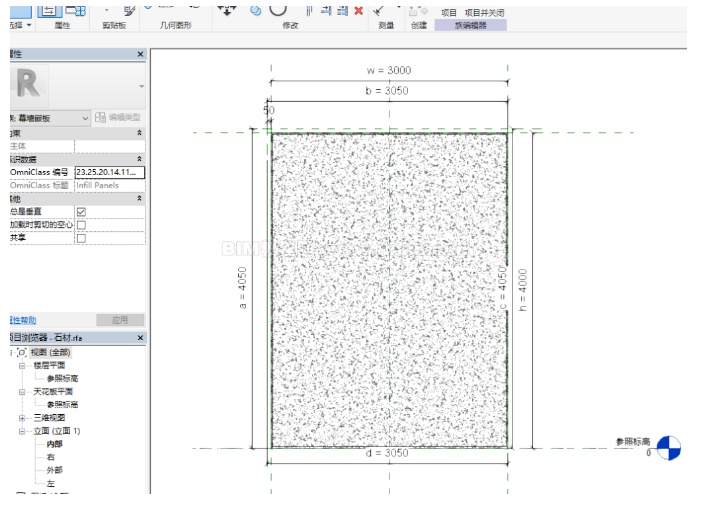Select the b = 3050 dimension label
Image resolution: width=702 pixels, height=505 pixels.
pyautogui.click(x=387, y=91)
